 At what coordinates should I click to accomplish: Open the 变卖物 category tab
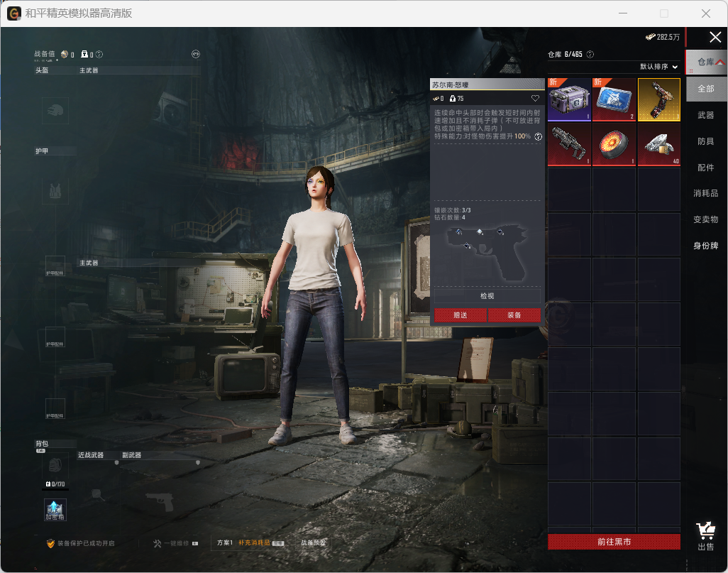coord(706,219)
